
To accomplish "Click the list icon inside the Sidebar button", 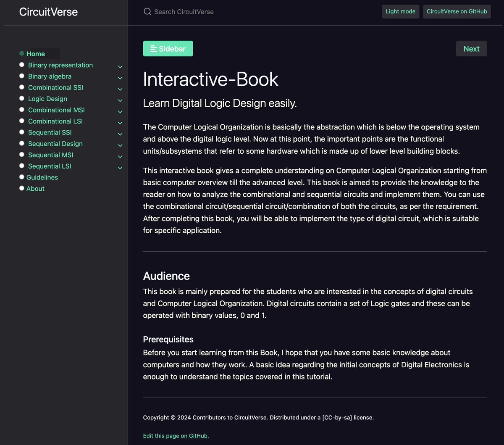I will pyautogui.click(x=154, y=48).
